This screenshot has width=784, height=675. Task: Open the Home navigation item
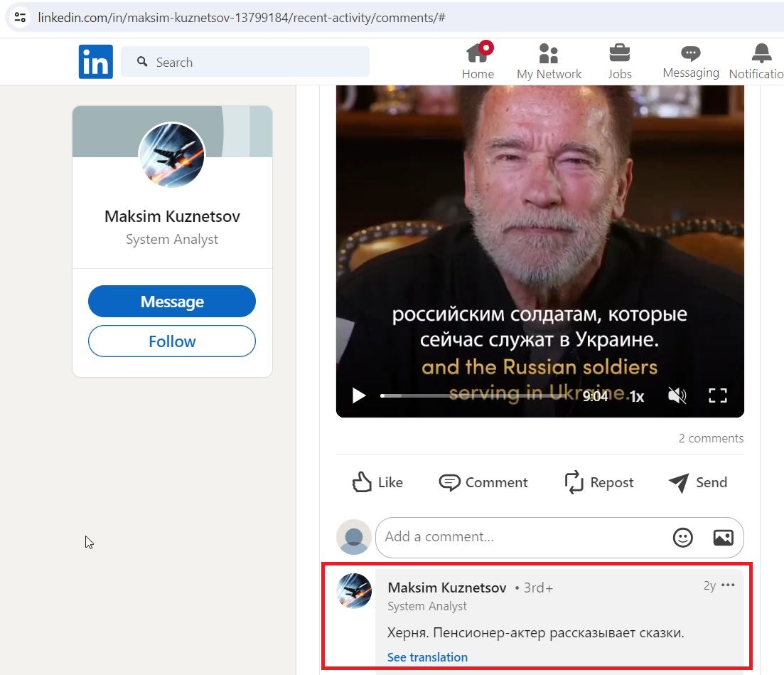tap(478, 60)
